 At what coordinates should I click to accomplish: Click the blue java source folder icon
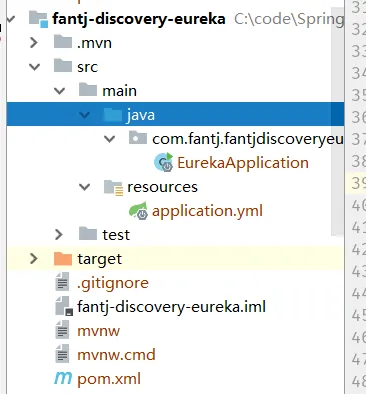click(113, 114)
